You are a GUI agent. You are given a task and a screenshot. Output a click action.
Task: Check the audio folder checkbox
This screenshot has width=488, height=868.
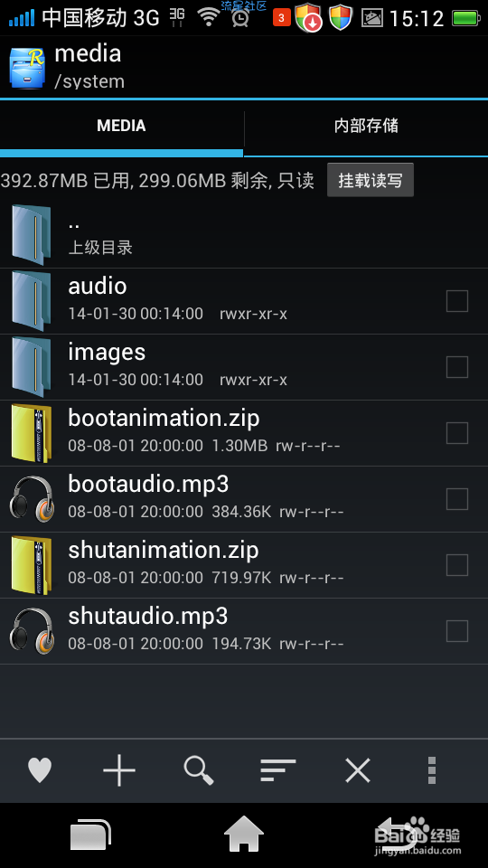[x=457, y=301]
